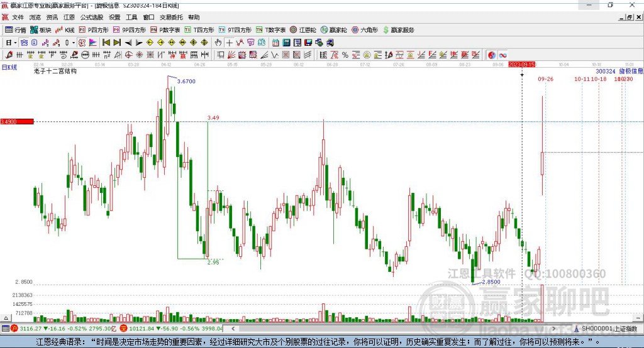Image resolution: width=644 pixels, height=348 pixels.
Task: Click the first yellow diamond arrow icon
Action: (150, 43)
